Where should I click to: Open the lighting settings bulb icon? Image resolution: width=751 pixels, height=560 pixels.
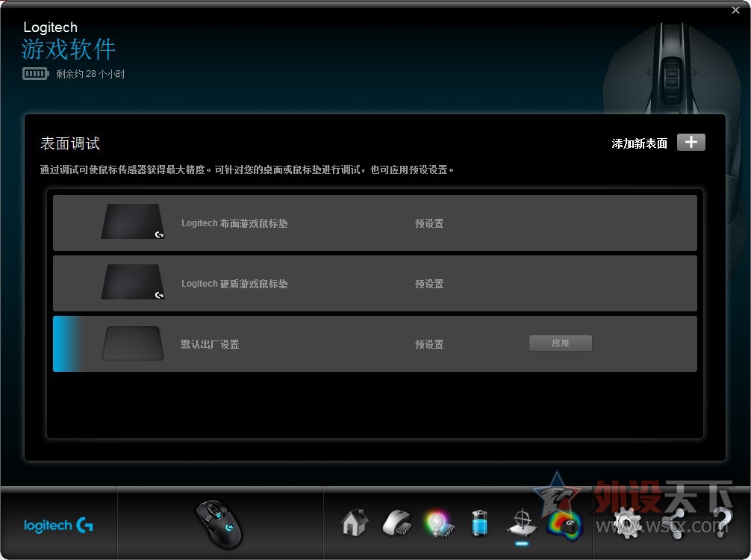[x=438, y=524]
